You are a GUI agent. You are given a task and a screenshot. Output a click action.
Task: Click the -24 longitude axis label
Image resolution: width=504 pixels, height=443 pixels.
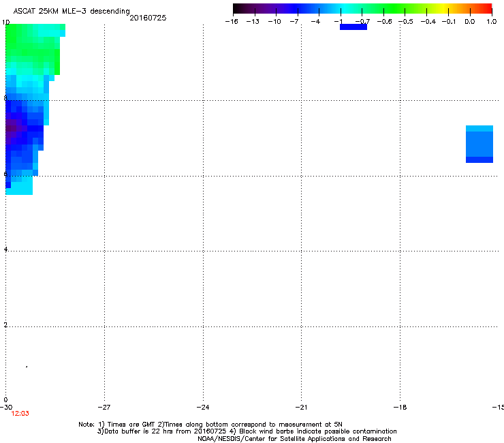203,408
